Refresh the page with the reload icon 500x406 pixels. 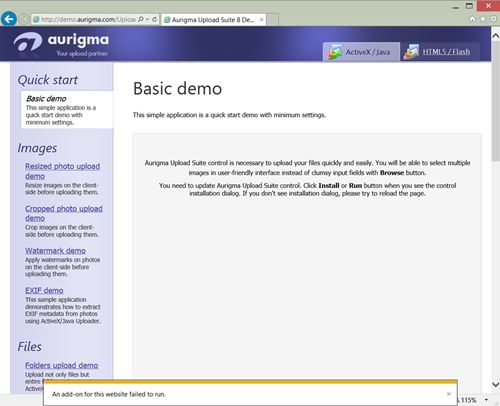154,19
